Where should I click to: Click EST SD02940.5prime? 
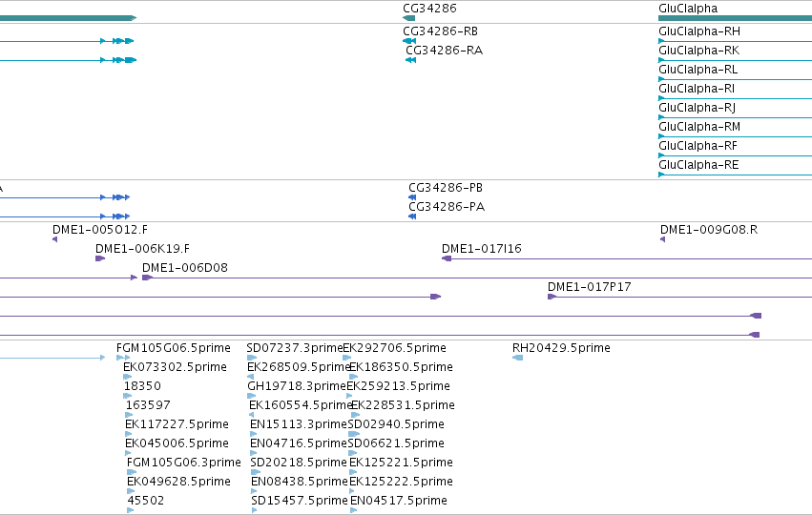click(396, 424)
